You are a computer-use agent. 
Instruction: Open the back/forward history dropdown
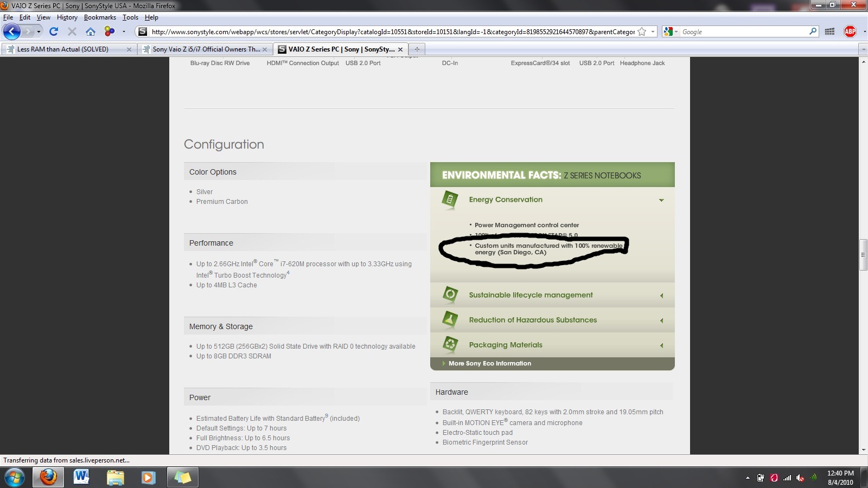click(x=39, y=32)
